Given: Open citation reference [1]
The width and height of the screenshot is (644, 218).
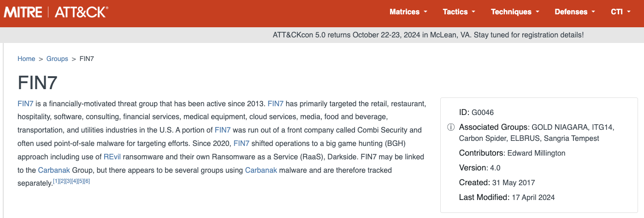Looking at the screenshot, I should [x=56, y=181].
